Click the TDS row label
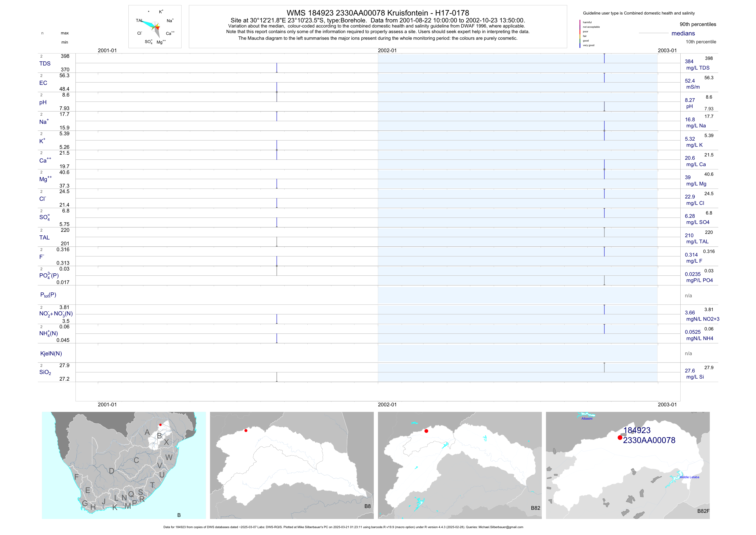 pyautogui.click(x=45, y=64)
